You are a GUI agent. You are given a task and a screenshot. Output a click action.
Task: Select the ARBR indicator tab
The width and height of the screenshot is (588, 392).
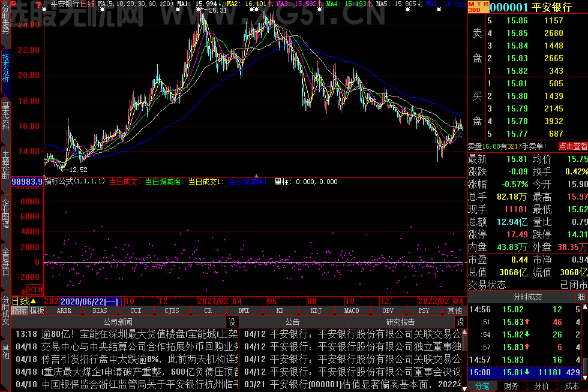click(64, 310)
